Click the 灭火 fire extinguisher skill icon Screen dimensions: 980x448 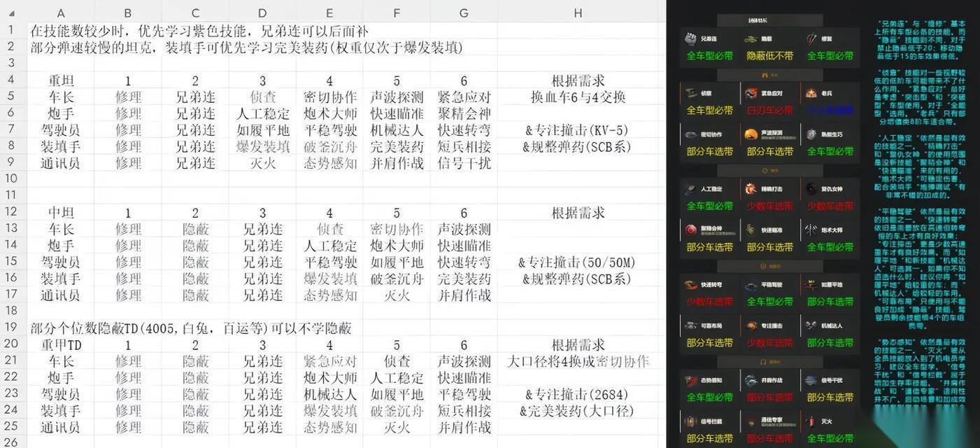(811, 421)
